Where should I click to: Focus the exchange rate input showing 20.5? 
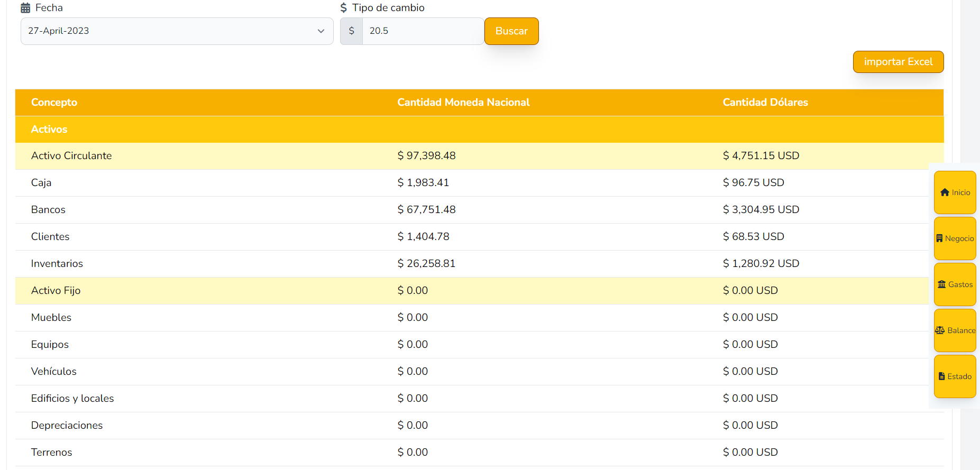(x=423, y=31)
